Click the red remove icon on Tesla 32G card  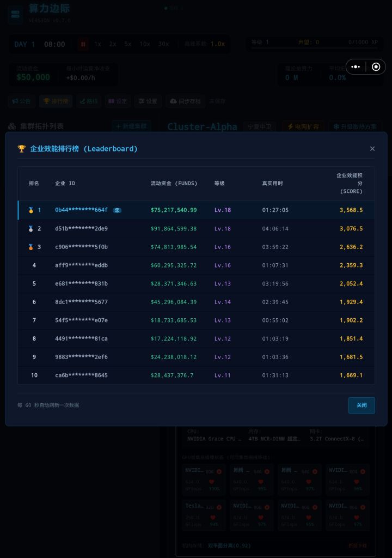[219, 507]
